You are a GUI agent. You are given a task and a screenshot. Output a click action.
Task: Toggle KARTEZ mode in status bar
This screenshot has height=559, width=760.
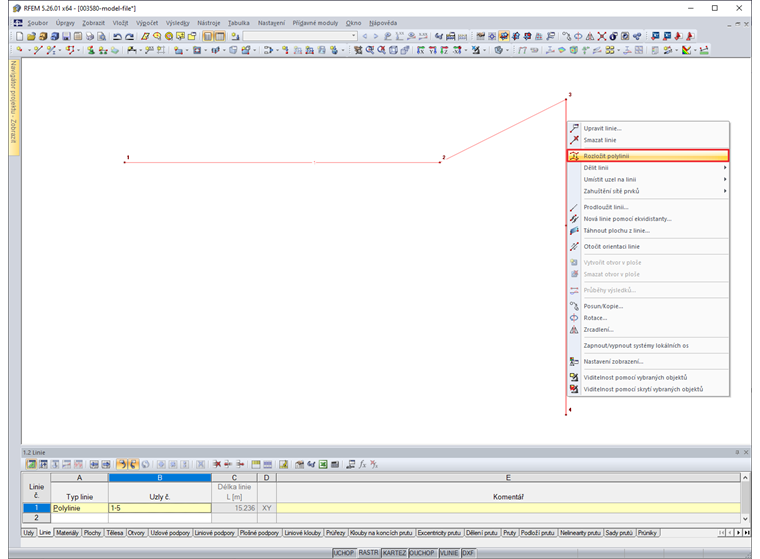pyautogui.click(x=395, y=553)
